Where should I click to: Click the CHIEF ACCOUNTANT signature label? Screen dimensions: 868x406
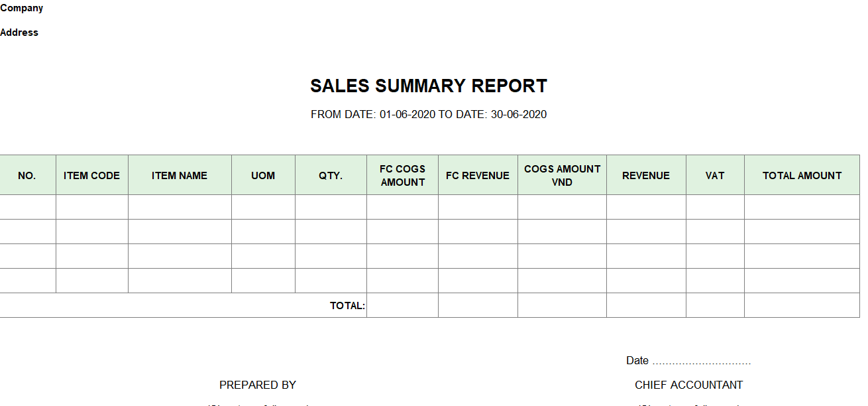coord(688,385)
